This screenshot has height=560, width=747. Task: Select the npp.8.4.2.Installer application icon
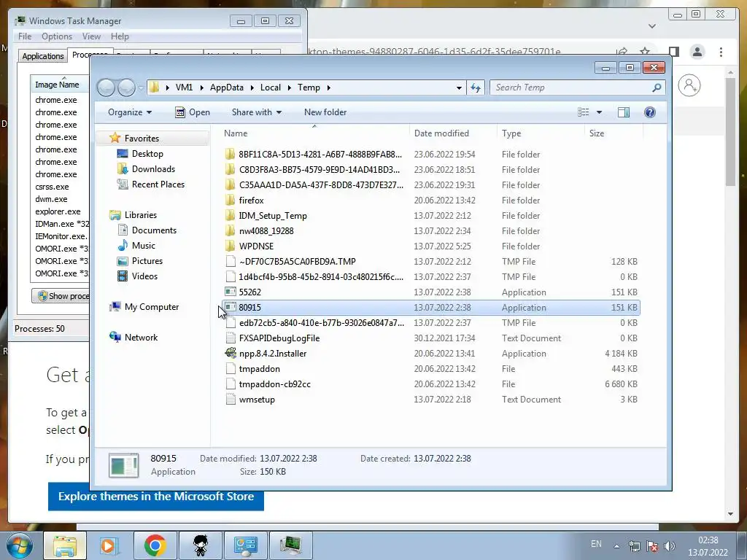pyautogui.click(x=231, y=354)
